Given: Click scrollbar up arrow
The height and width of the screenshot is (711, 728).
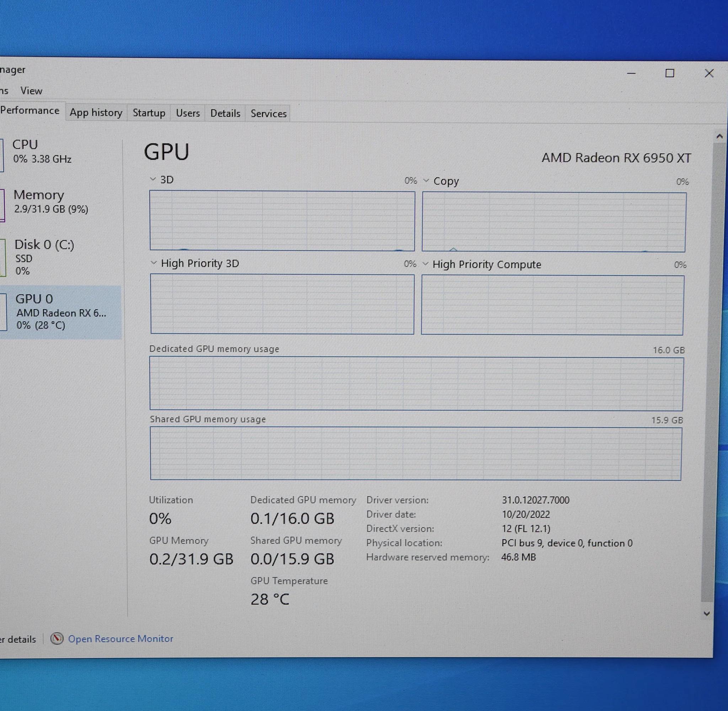Looking at the screenshot, I should pos(719,136).
